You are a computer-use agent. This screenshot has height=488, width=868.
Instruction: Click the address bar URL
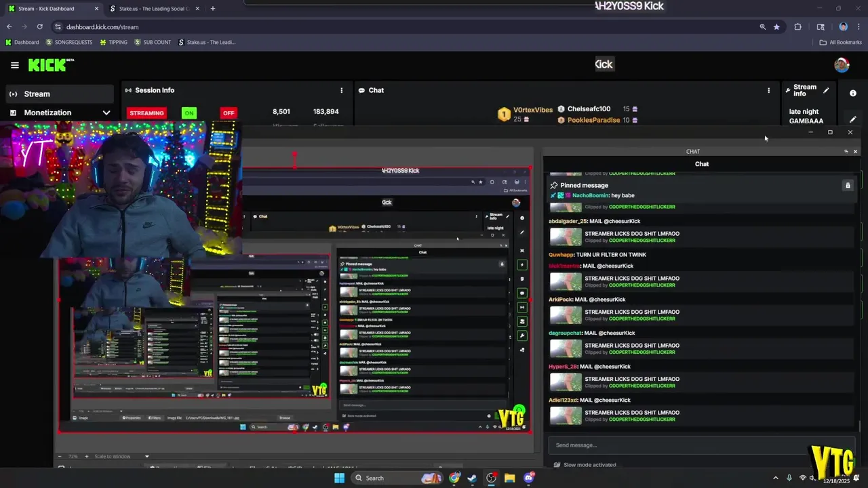click(x=102, y=27)
